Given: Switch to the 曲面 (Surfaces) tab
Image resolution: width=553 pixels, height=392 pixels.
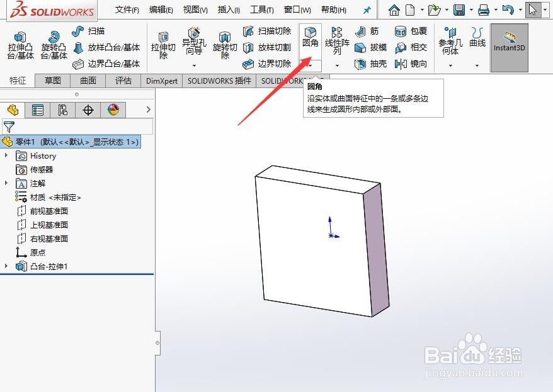Looking at the screenshot, I should (x=88, y=81).
